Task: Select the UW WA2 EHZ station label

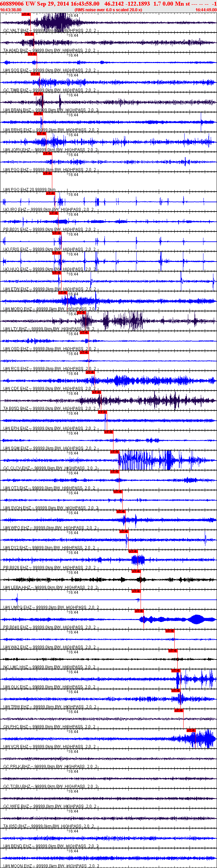Action: coord(50,647)
